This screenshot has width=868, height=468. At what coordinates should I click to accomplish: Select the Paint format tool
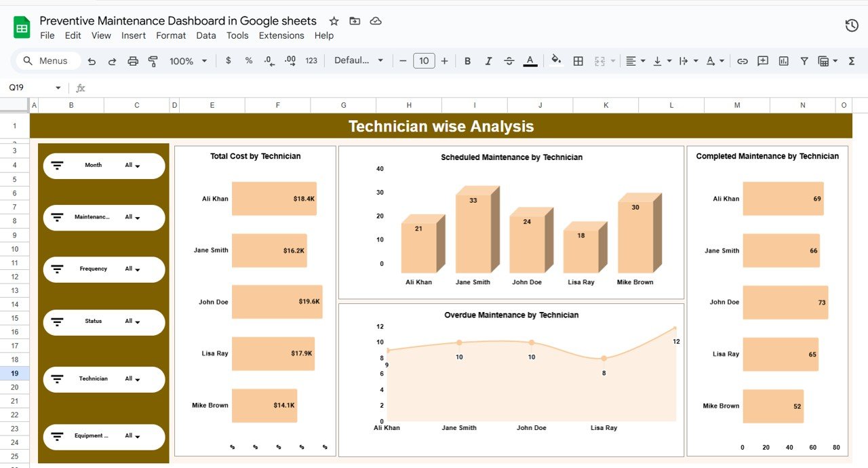click(x=153, y=61)
